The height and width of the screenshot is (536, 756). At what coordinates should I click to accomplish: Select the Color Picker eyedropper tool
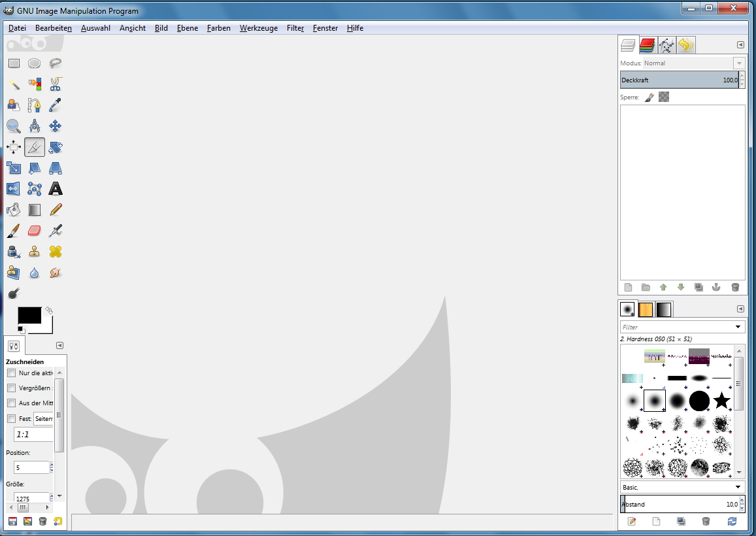tap(56, 105)
